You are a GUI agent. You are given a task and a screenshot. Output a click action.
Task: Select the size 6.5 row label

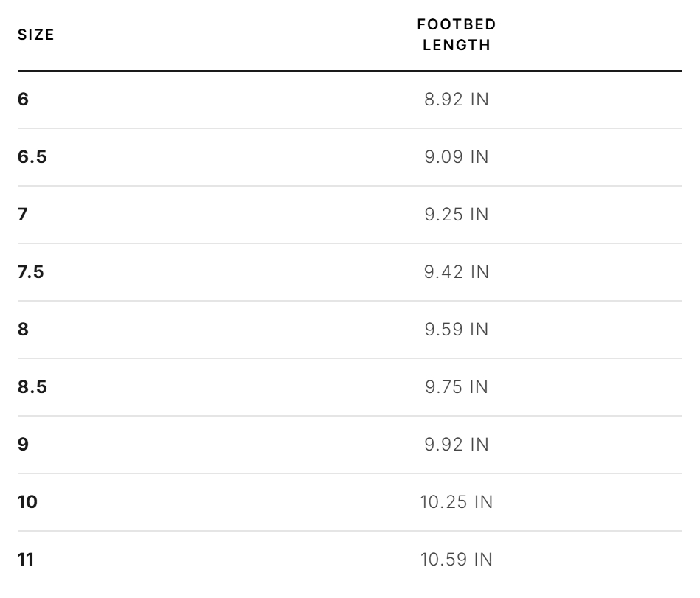coord(32,156)
